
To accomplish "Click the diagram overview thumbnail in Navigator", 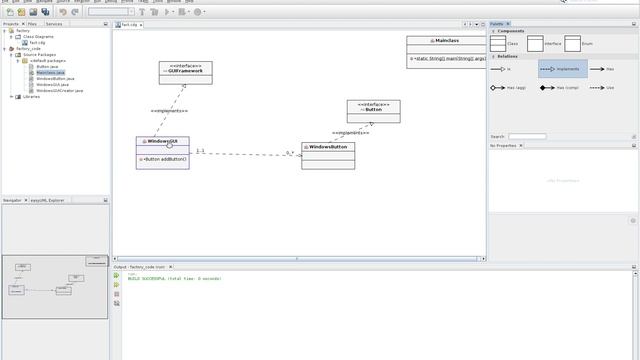I will [x=55, y=287].
